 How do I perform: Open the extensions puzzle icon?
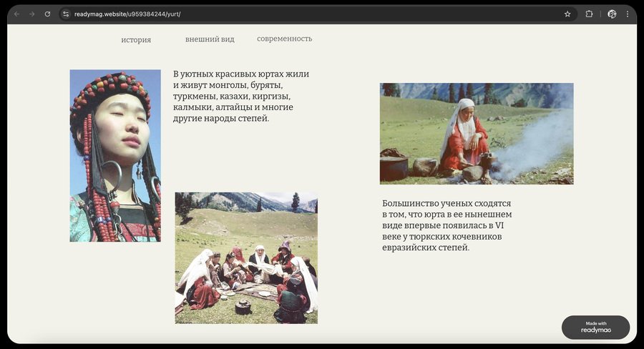click(x=589, y=14)
